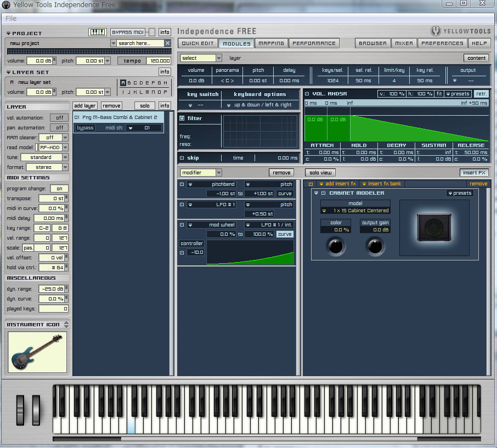Open the modifier dropdown
497x448 pixels.
point(219,172)
